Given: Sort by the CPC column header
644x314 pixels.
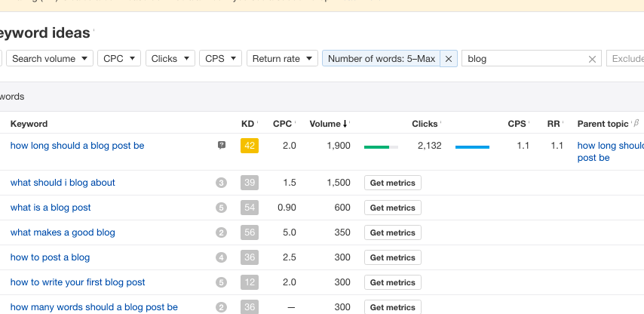Looking at the screenshot, I should [282, 124].
